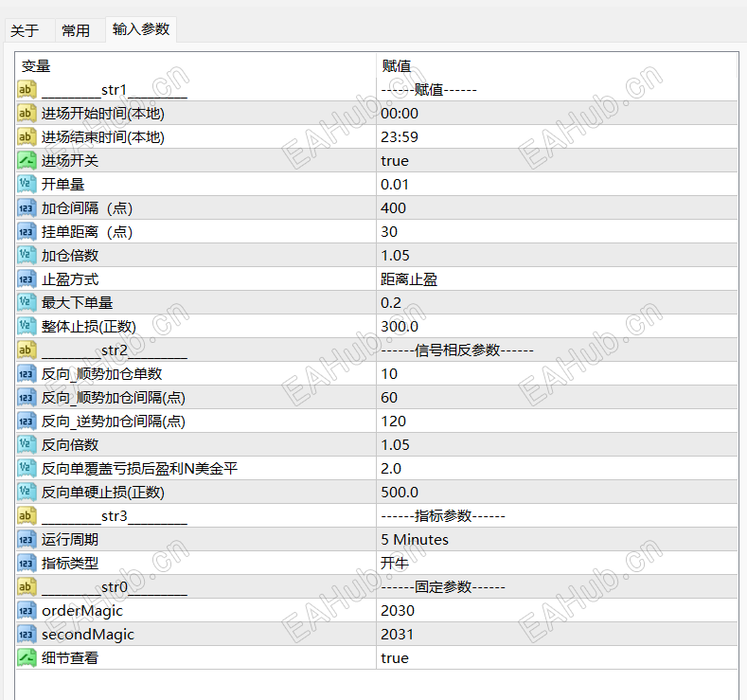Click the 变量 column header
The height and width of the screenshot is (700, 747).
click(x=36, y=65)
